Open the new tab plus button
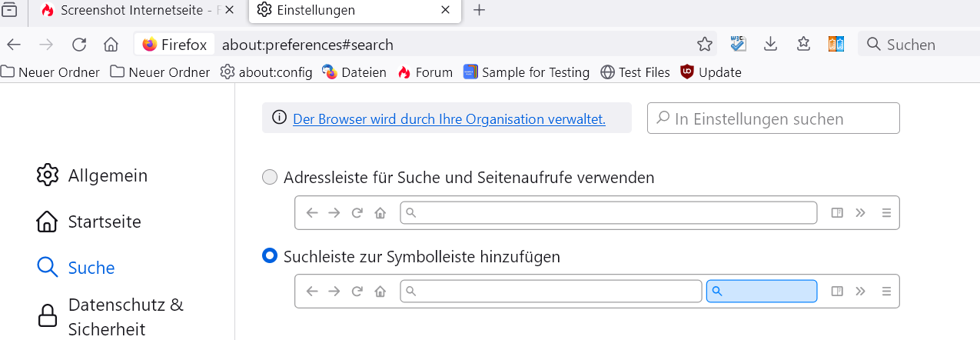980x340 pixels. pos(479,10)
